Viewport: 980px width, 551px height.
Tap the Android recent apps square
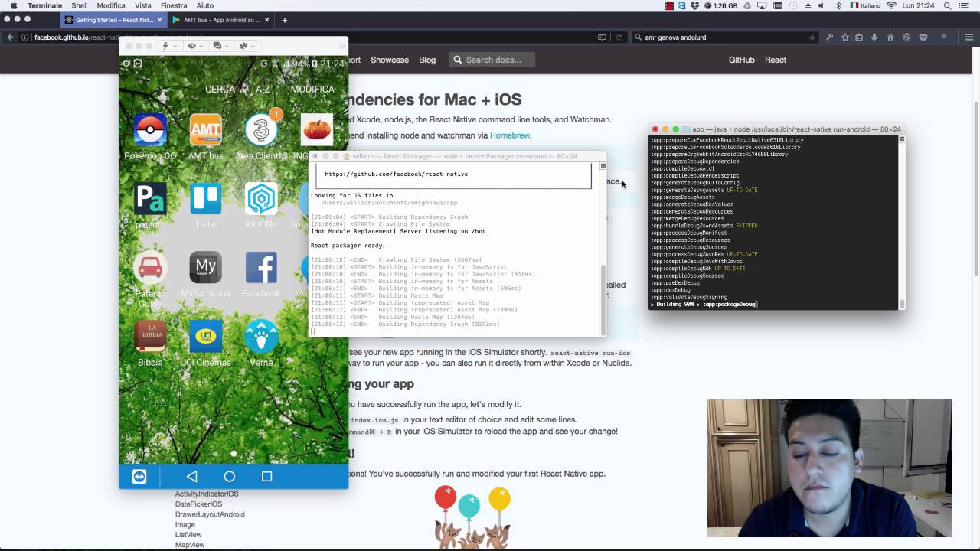pos(266,476)
